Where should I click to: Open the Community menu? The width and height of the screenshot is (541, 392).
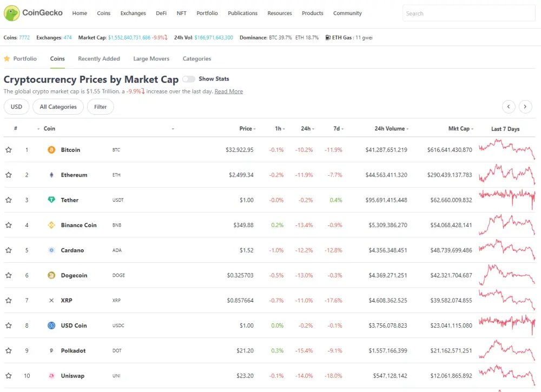347,13
